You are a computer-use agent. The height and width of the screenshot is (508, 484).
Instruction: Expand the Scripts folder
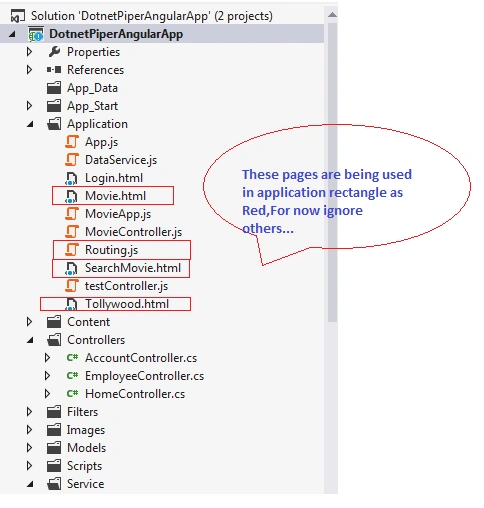(29, 466)
